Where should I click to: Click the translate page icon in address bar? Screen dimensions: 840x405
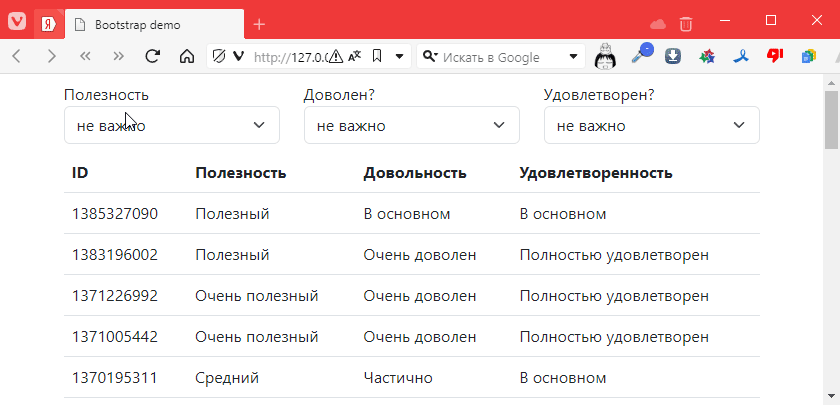point(355,57)
